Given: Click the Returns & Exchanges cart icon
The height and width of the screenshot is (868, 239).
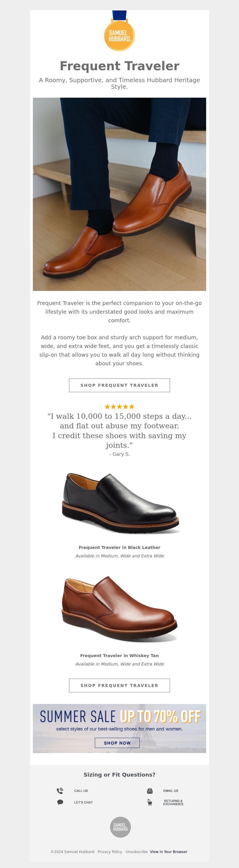Looking at the screenshot, I should click(x=150, y=802).
